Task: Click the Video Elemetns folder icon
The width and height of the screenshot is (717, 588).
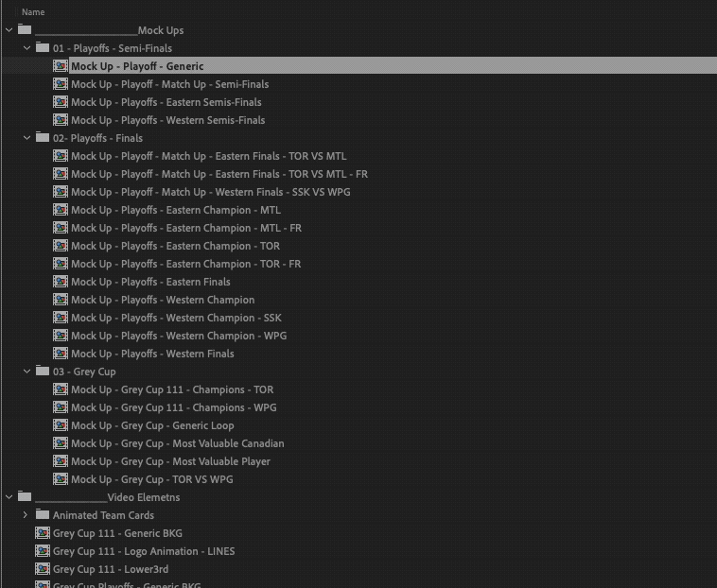Action: coord(25,496)
